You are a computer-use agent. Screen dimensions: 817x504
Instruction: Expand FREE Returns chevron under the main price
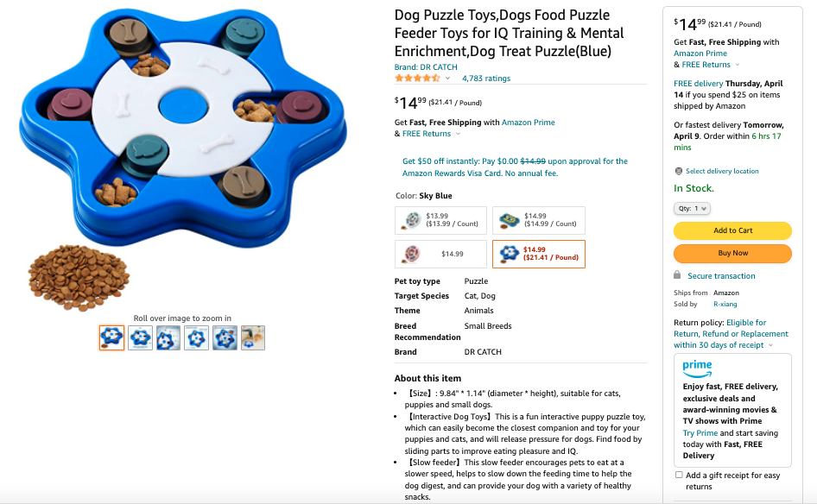[458, 134]
